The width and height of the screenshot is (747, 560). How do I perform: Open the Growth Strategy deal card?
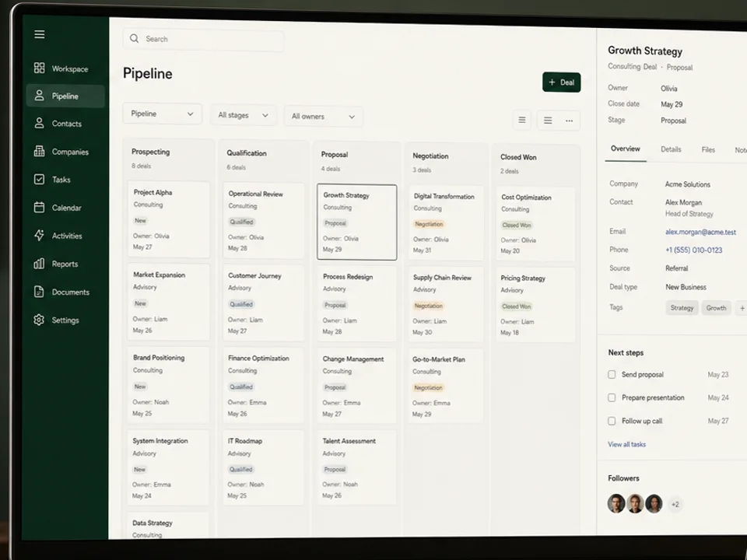tap(357, 222)
